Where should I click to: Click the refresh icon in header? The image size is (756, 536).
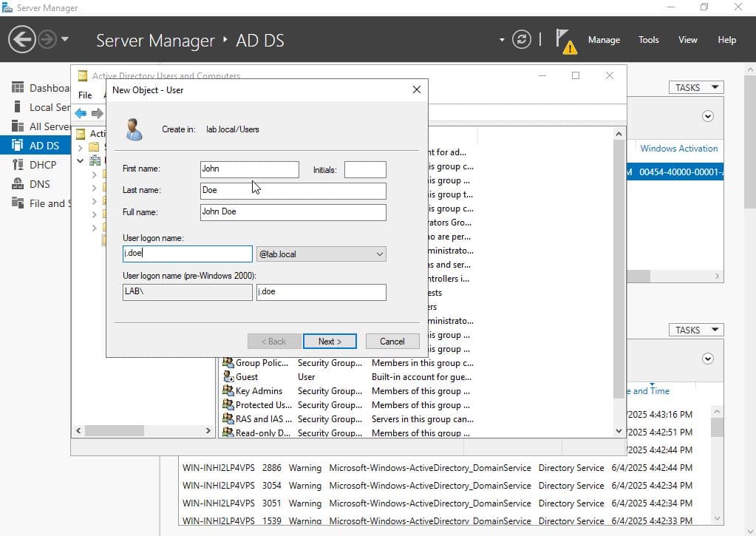(522, 40)
